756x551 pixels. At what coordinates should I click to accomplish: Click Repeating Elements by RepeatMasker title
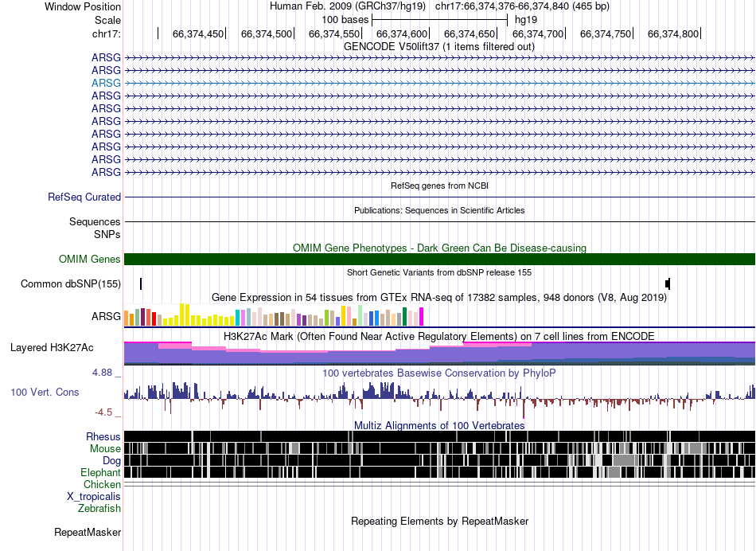pyautogui.click(x=439, y=521)
